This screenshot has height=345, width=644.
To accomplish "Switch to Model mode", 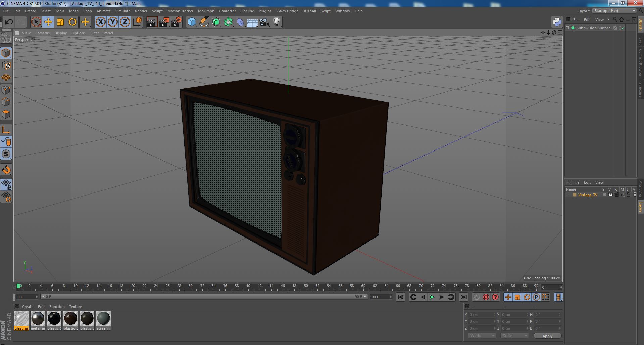I will (x=6, y=53).
